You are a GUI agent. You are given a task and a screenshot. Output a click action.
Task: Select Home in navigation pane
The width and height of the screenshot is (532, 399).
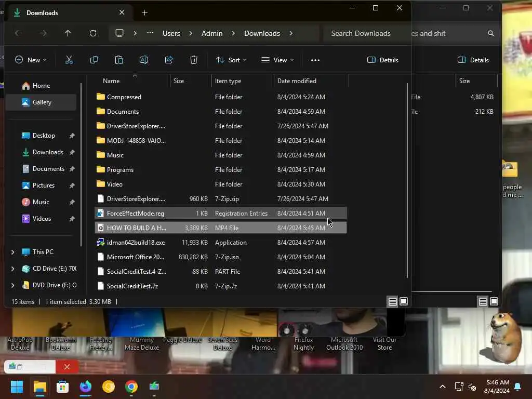[x=41, y=86]
